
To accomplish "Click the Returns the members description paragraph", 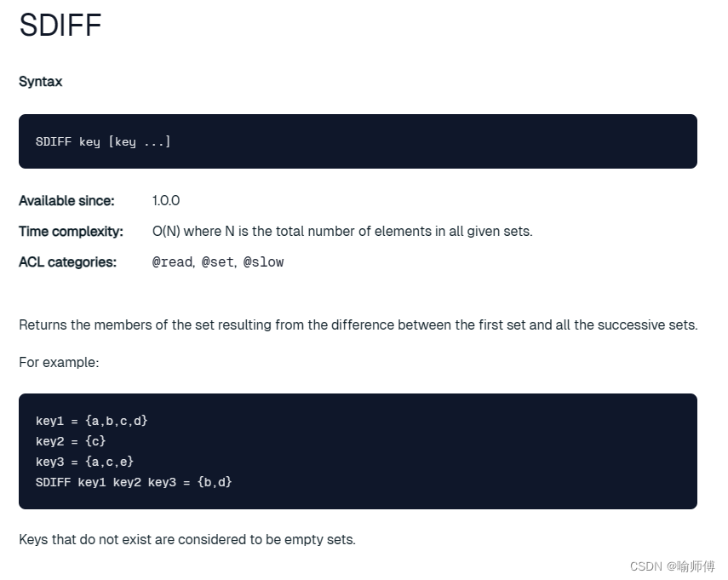I will click(x=358, y=324).
